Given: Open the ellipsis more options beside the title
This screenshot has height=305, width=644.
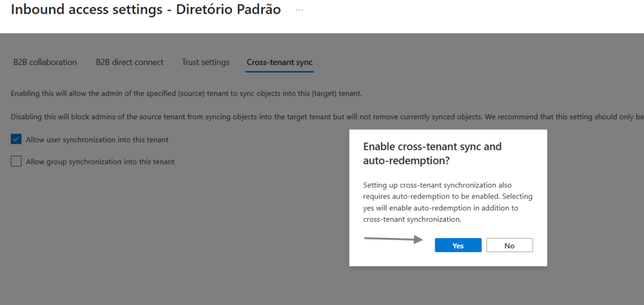Looking at the screenshot, I should pos(299,11).
